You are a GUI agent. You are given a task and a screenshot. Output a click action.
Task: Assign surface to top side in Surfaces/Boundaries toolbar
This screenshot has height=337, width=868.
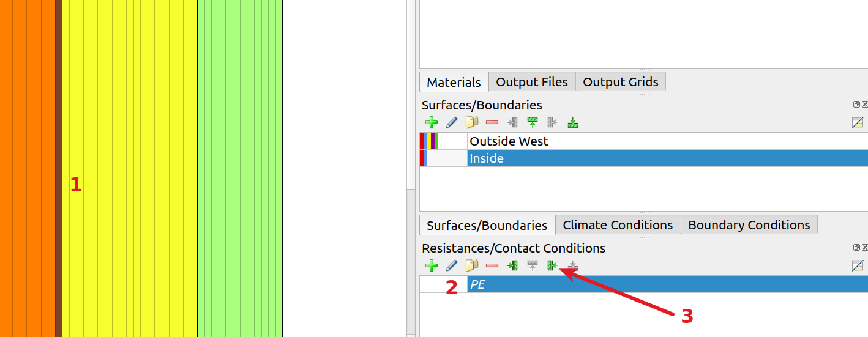tap(533, 122)
